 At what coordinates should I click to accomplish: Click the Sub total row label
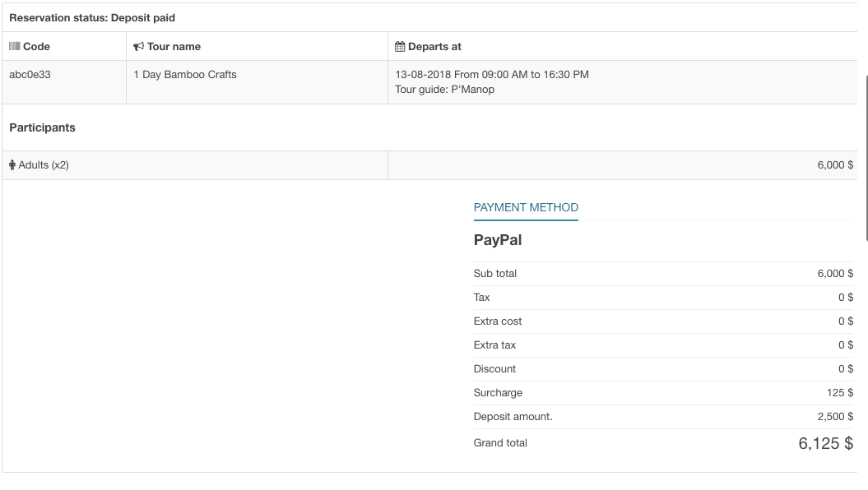tap(495, 274)
